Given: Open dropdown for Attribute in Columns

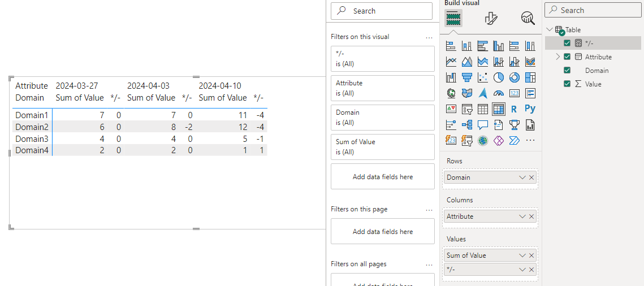Looking at the screenshot, I should (x=522, y=216).
